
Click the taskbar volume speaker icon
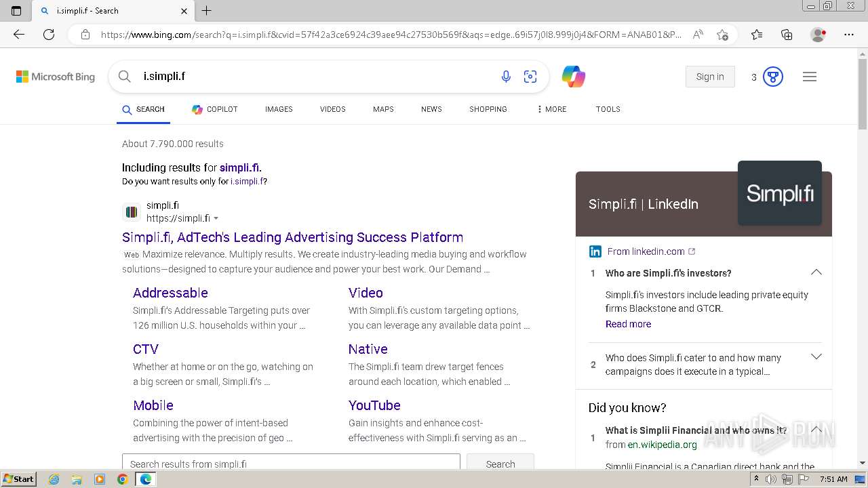[x=771, y=479]
